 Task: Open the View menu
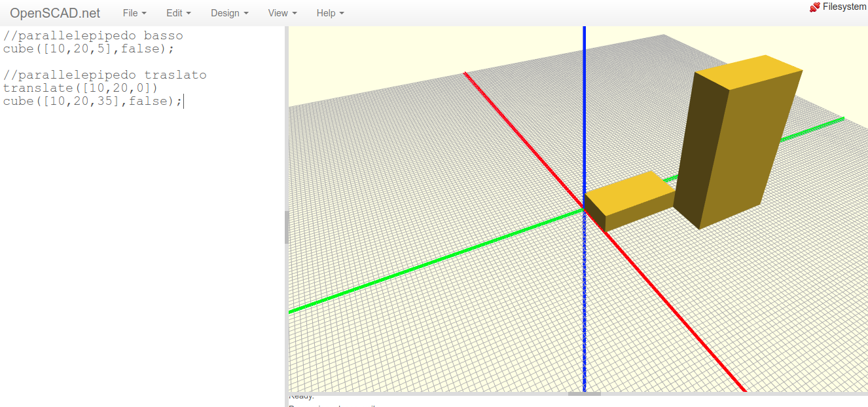point(282,13)
